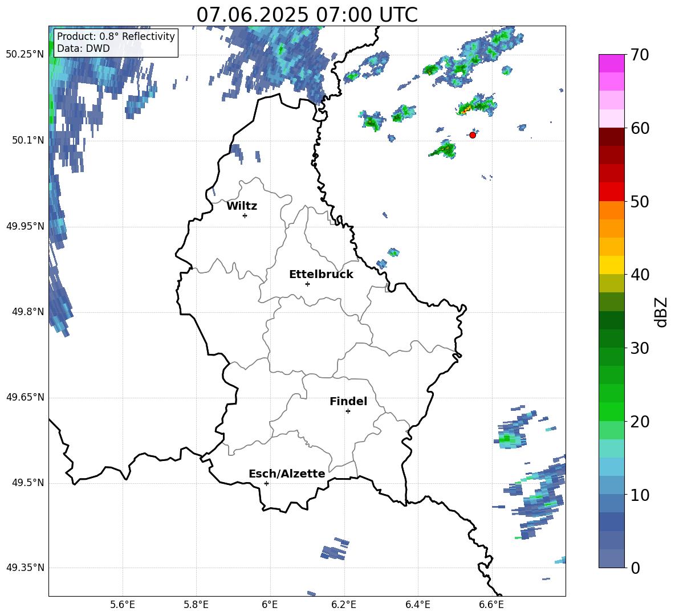Click the 5.8°E longitude label
675x616 pixels.
point(196,605)
